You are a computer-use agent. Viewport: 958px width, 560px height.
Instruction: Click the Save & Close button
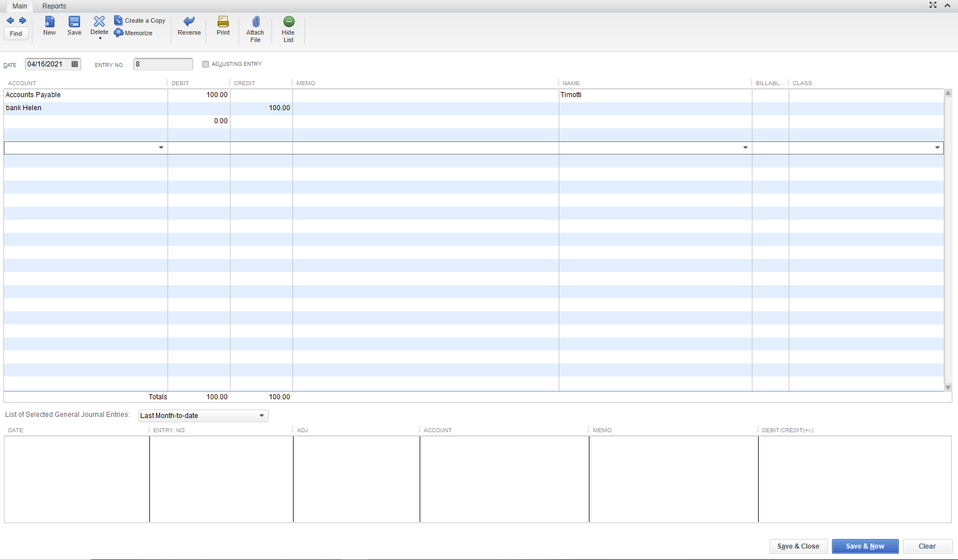point(798,546)
